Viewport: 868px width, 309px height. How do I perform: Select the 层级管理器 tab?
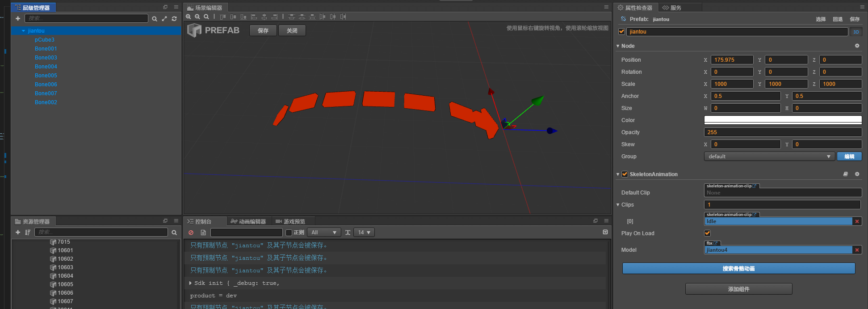33,8
